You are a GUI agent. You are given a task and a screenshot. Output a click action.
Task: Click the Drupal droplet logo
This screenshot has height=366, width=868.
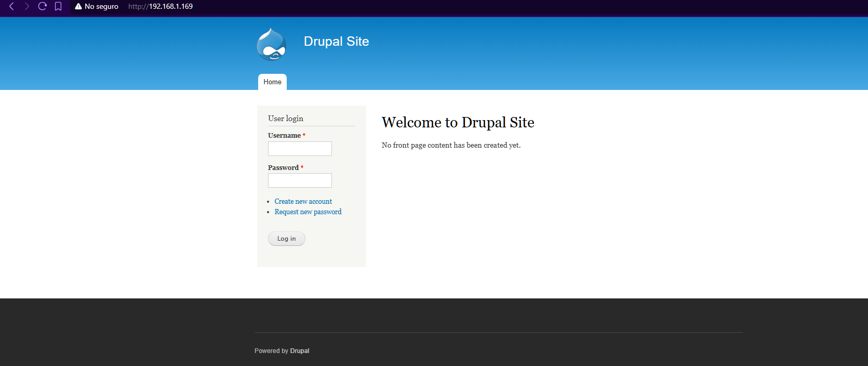271,44
